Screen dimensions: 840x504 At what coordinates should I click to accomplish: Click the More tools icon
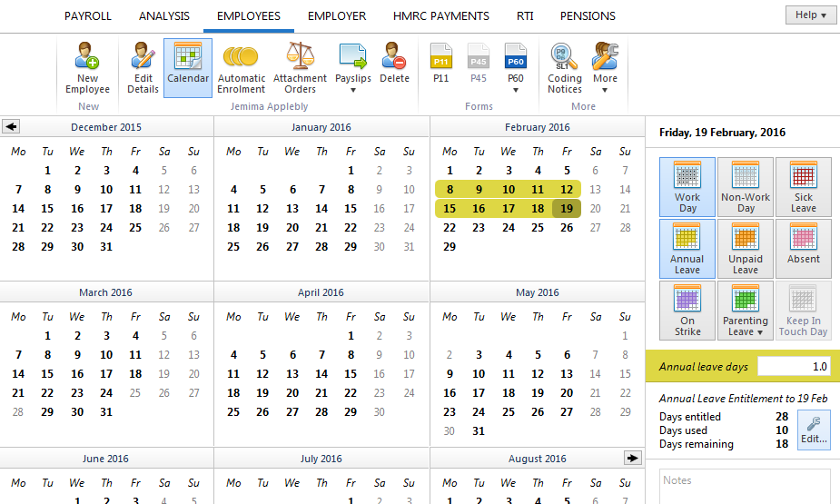click(606, 56)
